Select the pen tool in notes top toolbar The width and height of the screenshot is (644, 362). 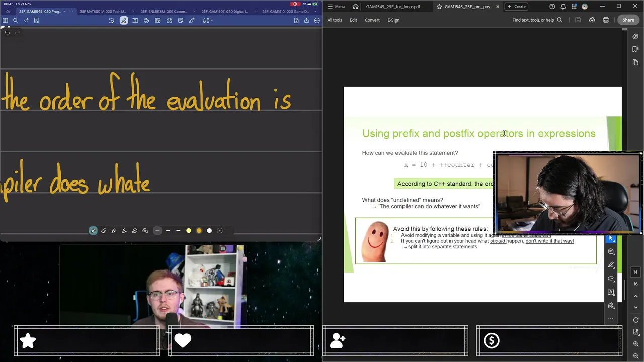tap(124, 20)
